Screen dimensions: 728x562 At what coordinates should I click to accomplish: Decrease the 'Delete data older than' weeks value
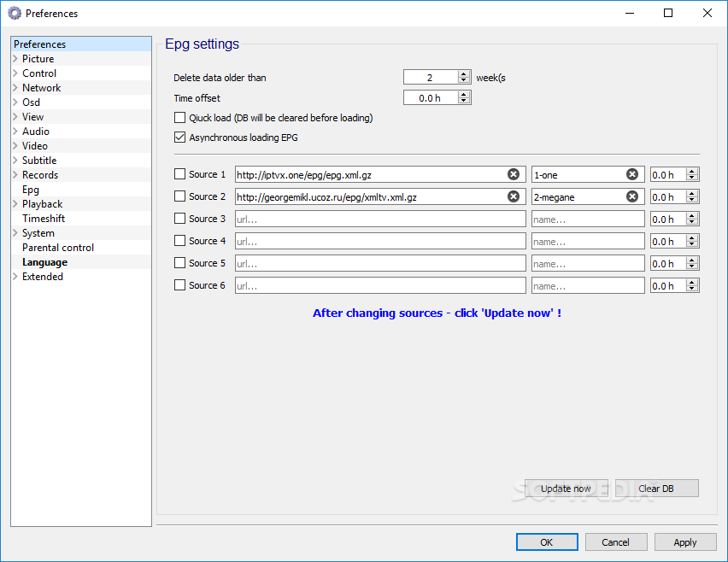coord(463,79)
